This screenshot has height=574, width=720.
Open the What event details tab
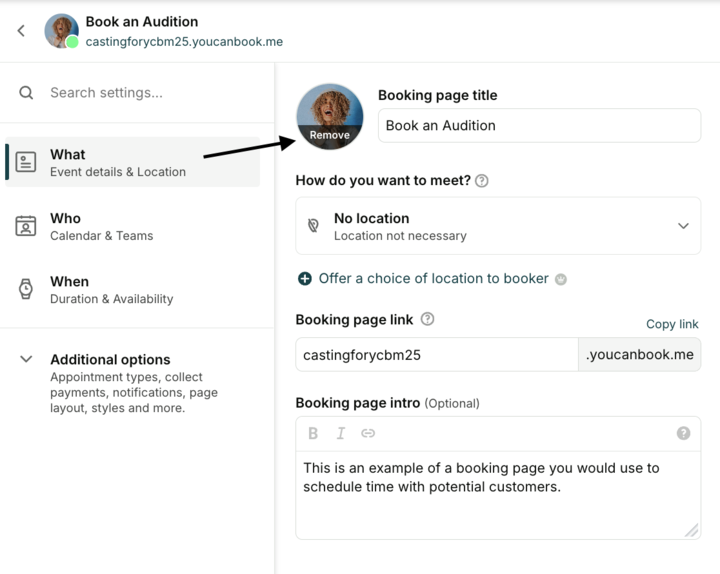[133, 162]
